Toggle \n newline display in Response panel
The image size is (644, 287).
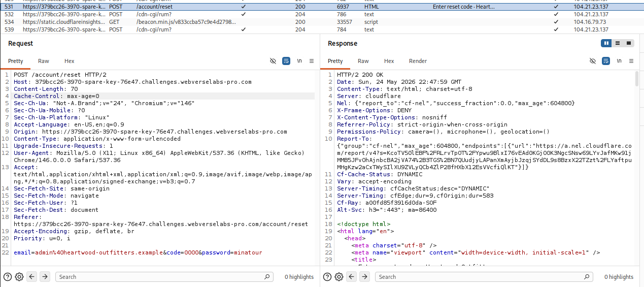coord(619,61)
